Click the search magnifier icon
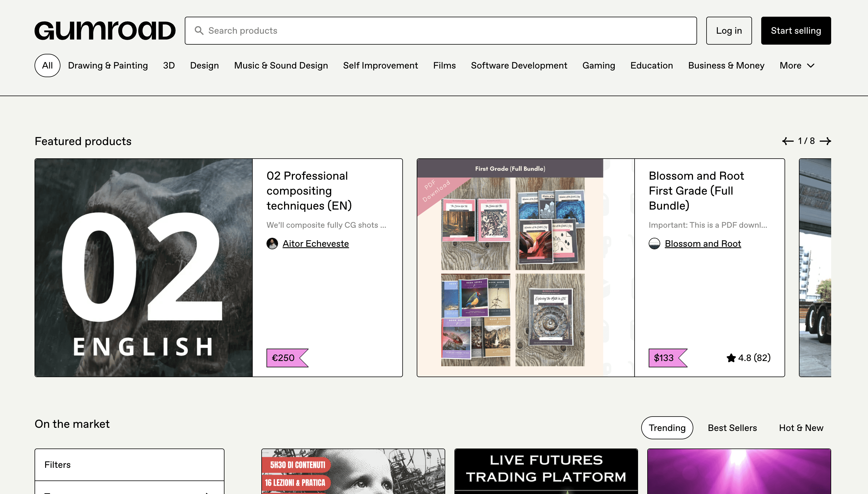Viewport: 868px width, 494px height. pyautogui.click(x=199, y=31)
